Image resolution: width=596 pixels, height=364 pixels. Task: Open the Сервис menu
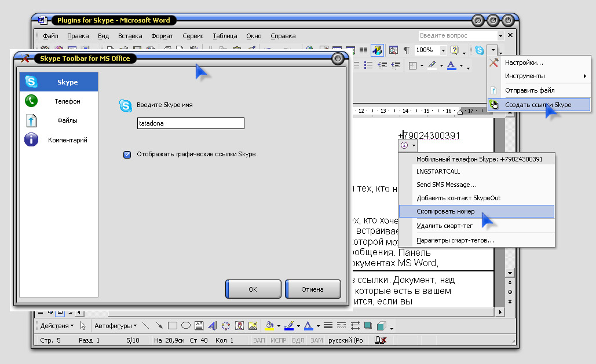click(x=193, y=36)
